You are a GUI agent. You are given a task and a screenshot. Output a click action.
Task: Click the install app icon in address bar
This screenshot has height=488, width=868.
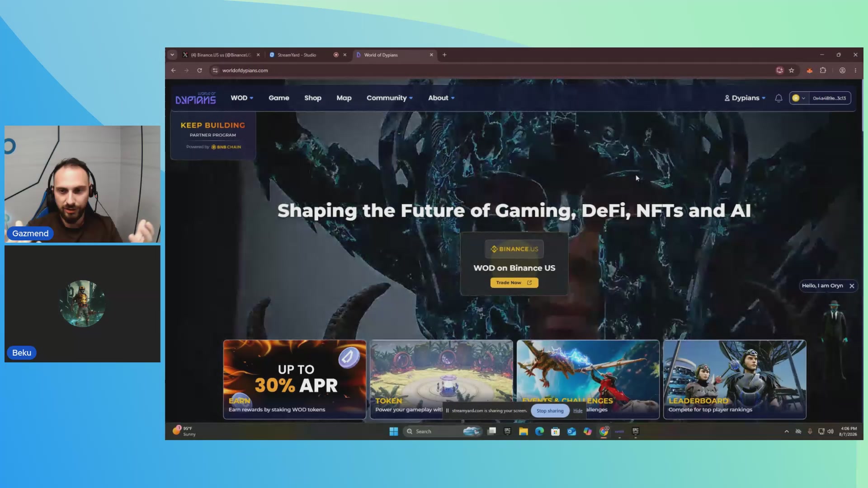779,70
